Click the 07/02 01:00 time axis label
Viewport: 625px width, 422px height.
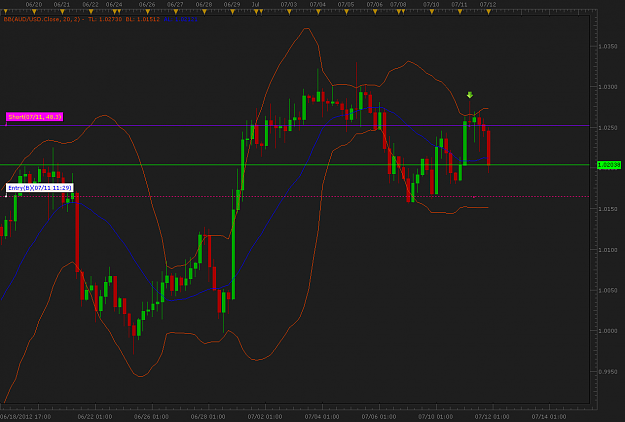pos(265,417)
